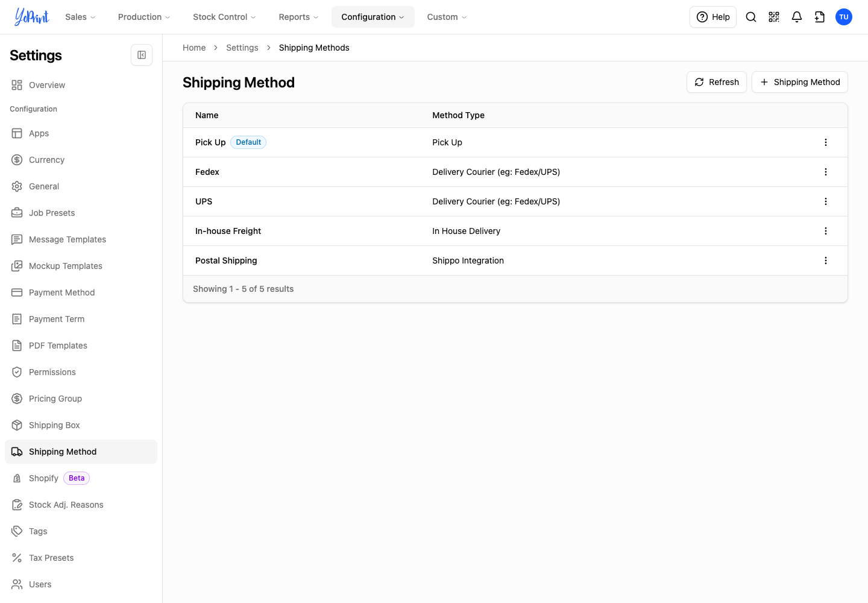Viewport: 868px width, 603px height.
Task: Click the YoPrint logo
Action: click(x=32, y=17)
